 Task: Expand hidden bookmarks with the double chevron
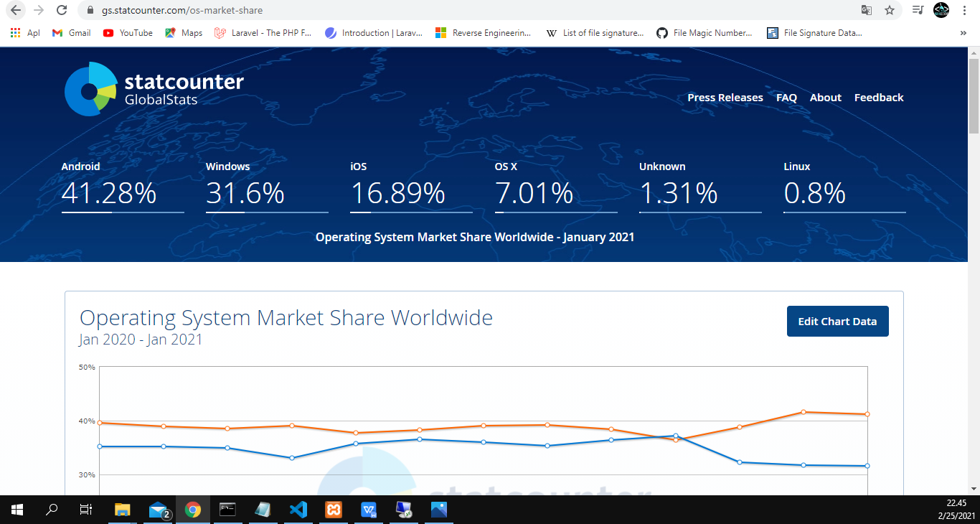pyautogui.click(x=963, y=33)
